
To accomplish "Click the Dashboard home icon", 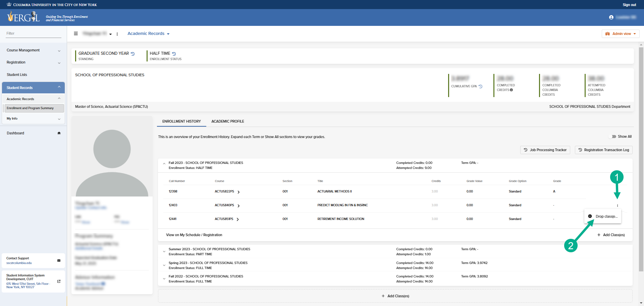I will [59, 133].
